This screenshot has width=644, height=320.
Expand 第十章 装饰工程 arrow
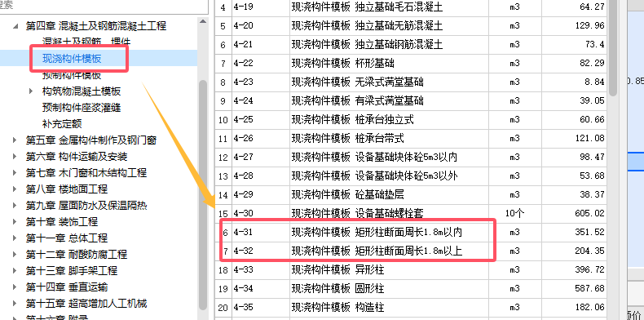(x=15, y=222)
